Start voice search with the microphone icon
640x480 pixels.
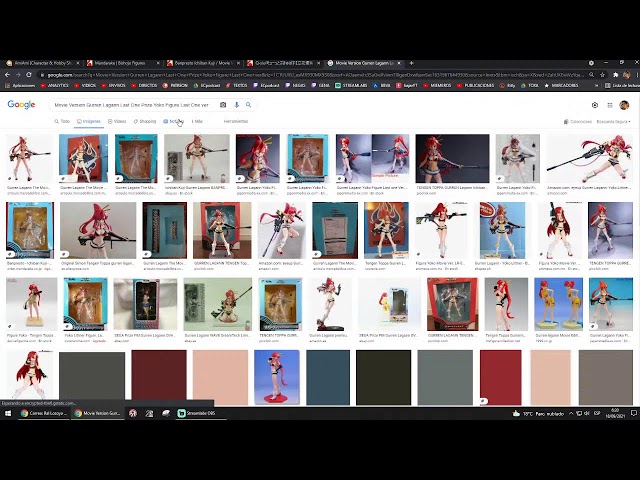[236, 105]
